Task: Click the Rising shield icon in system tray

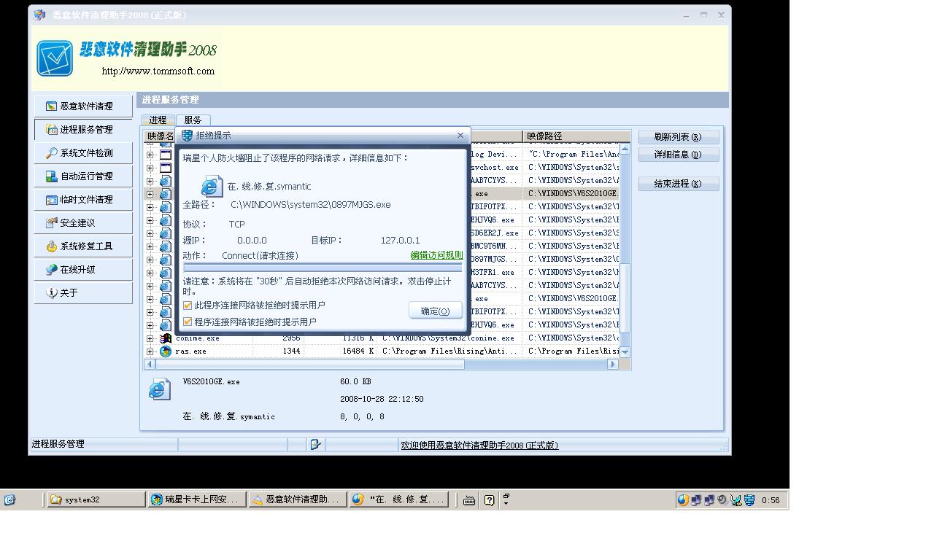Action: [749, 500]
